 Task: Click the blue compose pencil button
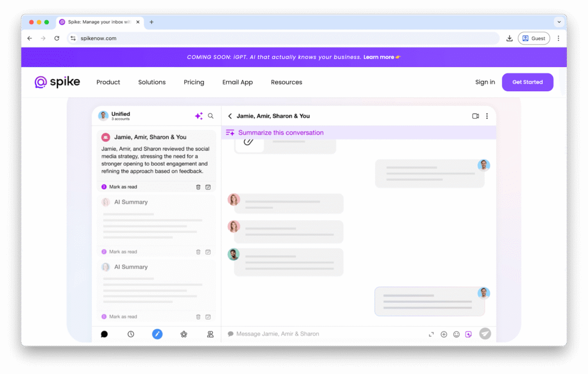pos(157,334)
